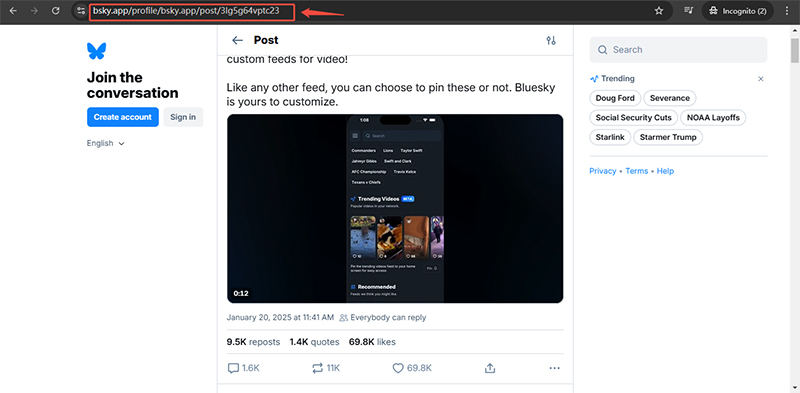Click the Sign in button
Screen dimensions: 800x393
click(183, 117)
